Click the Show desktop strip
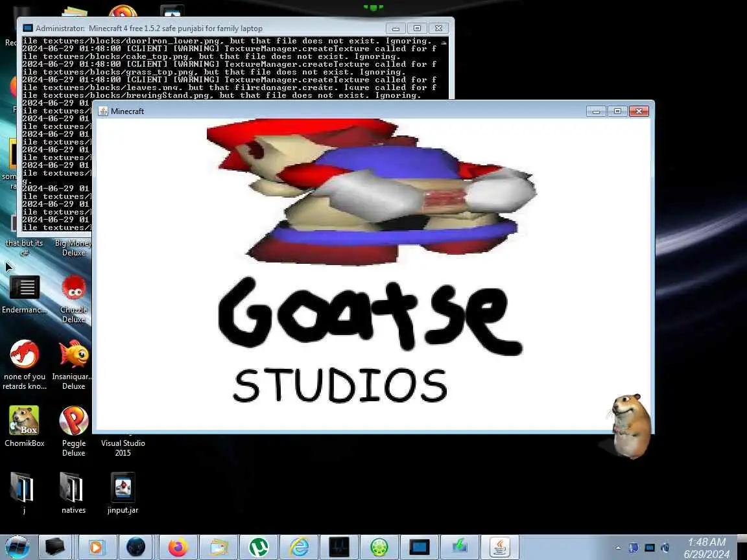 [x=742, y=547]
